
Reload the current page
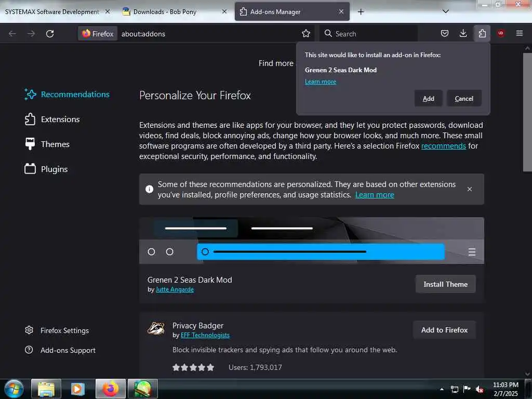50,34
